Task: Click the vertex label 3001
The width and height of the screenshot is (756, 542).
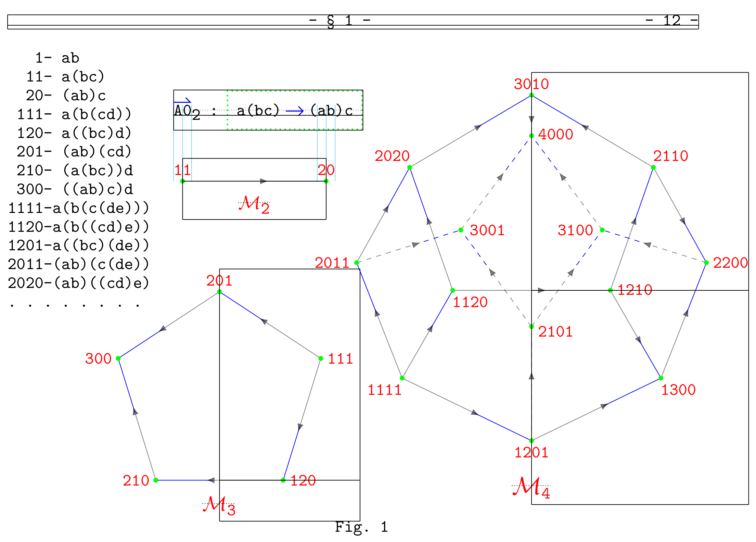Action: click(x=487, y=230)
